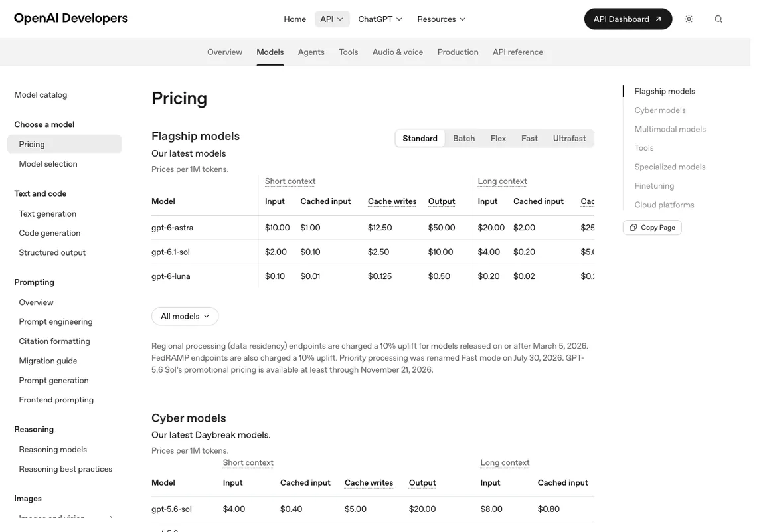The image size is (757, 532).
Task: Open Frontend prompting sidebar link
Action: pos(56,400)
